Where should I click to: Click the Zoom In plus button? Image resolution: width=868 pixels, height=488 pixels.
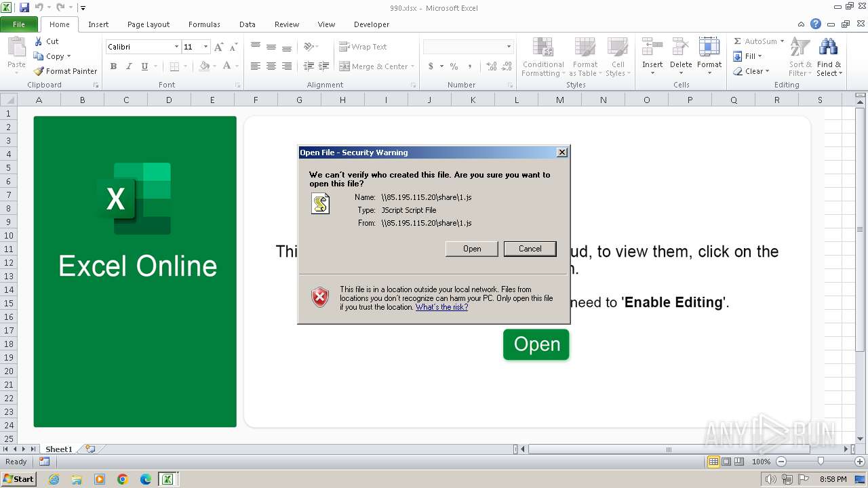click(860, 462)
